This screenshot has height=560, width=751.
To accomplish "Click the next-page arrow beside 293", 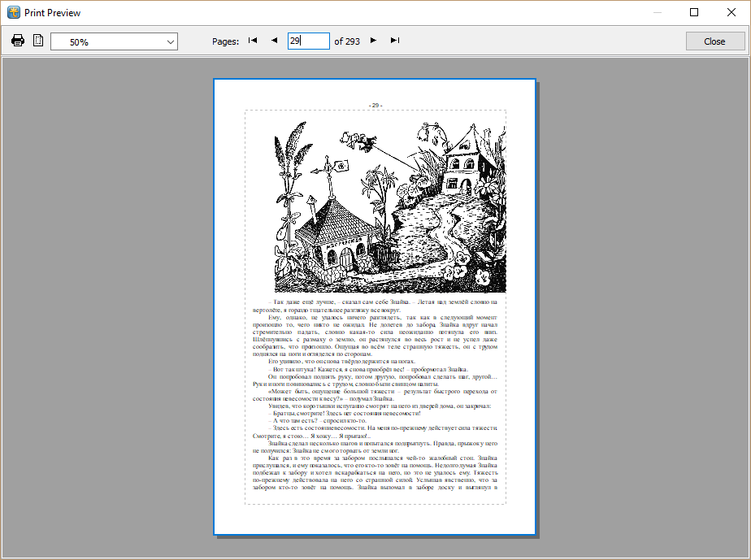I will [373, 39].
